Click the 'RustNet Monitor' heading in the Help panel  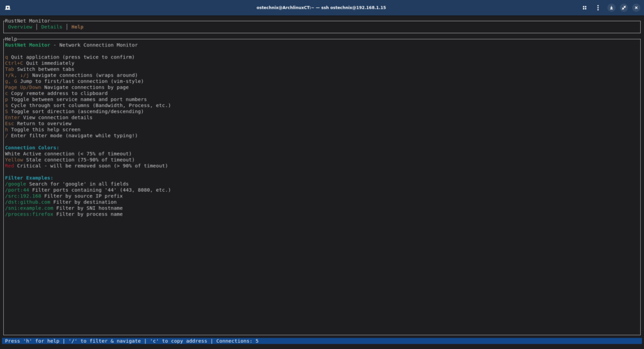(x=28, y=45)
